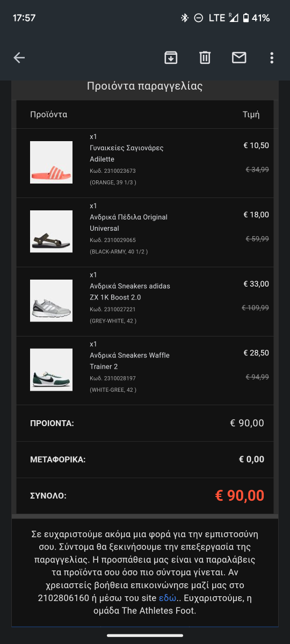Tap the back arrow to leave email
Image resolution: width=290 pixels, height=644 pixels.
point(19,58)
